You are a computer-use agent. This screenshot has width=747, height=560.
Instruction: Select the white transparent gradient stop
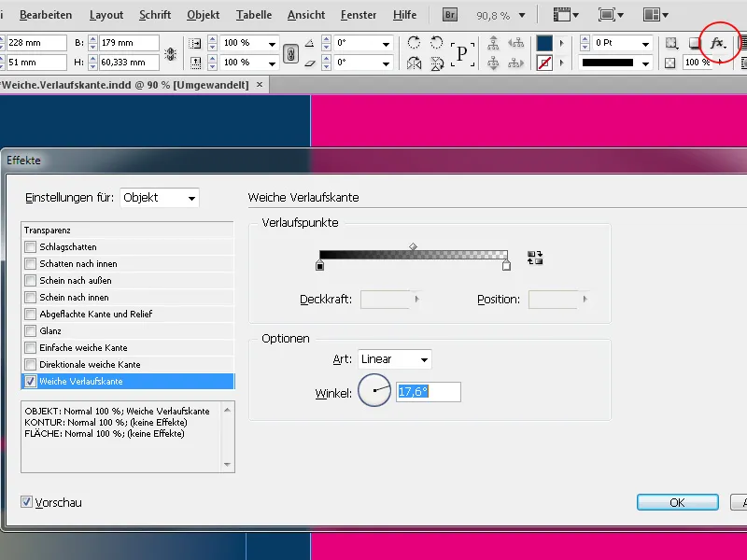[x=506, y=266]
